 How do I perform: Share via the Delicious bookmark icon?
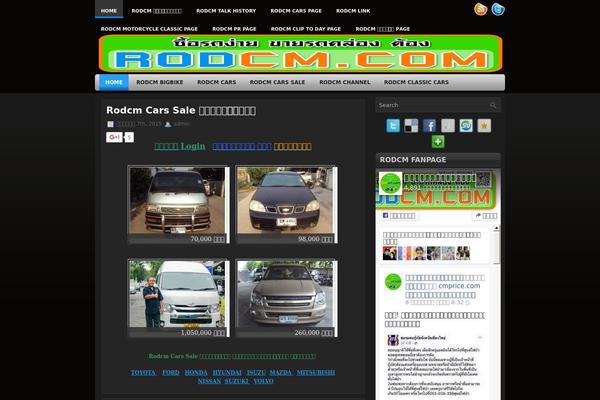click(x=411, y=126)
